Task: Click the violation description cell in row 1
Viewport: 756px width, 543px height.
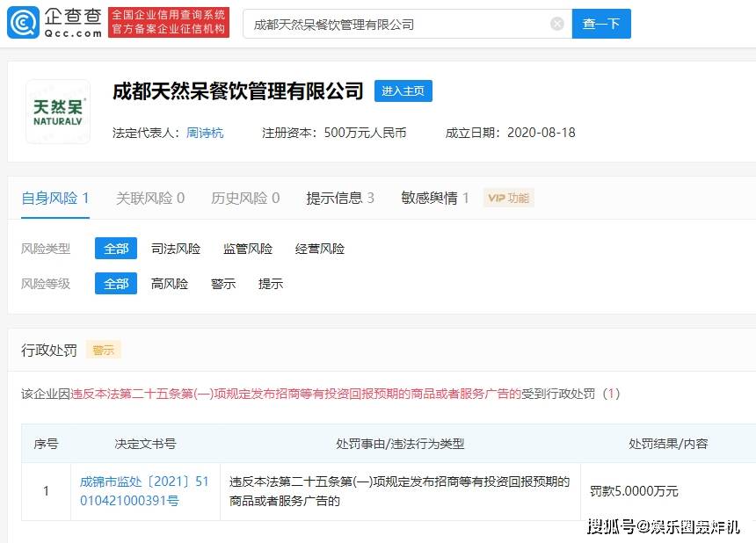Action: [x=400, y=491]
